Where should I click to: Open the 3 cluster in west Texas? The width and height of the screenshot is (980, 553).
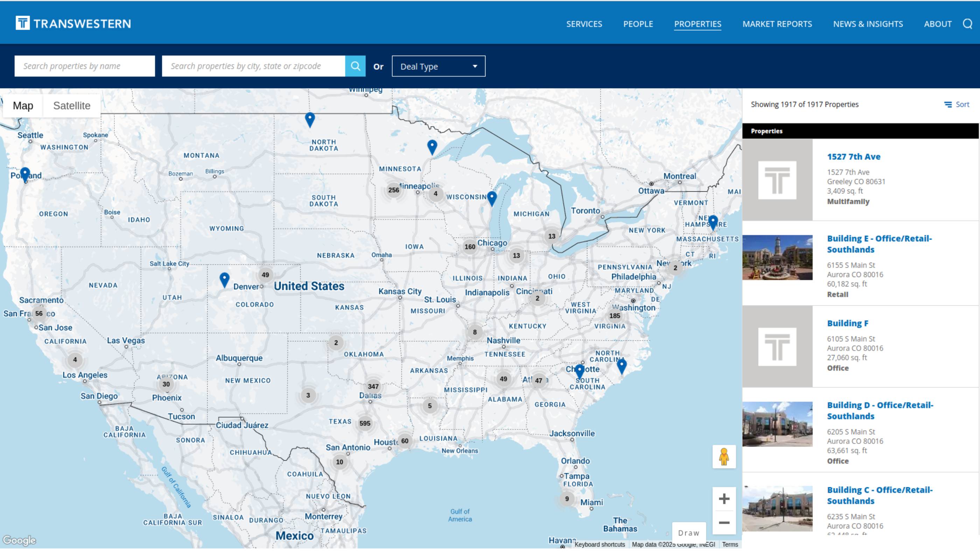pyautogui.click(x=308, y=395)
